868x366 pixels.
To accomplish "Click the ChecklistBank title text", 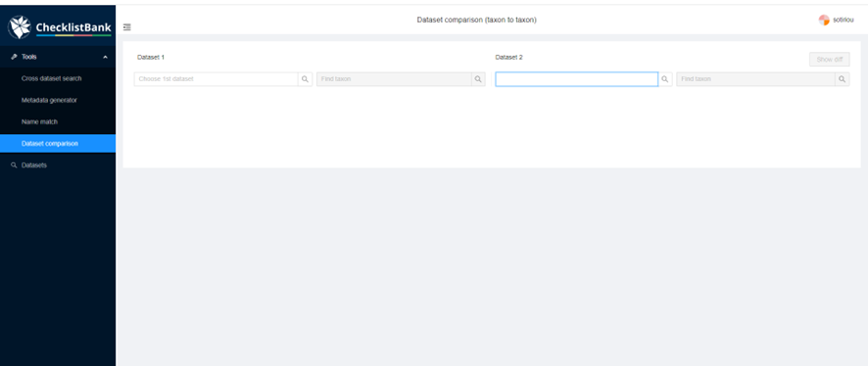I will (x=73, y=27).
